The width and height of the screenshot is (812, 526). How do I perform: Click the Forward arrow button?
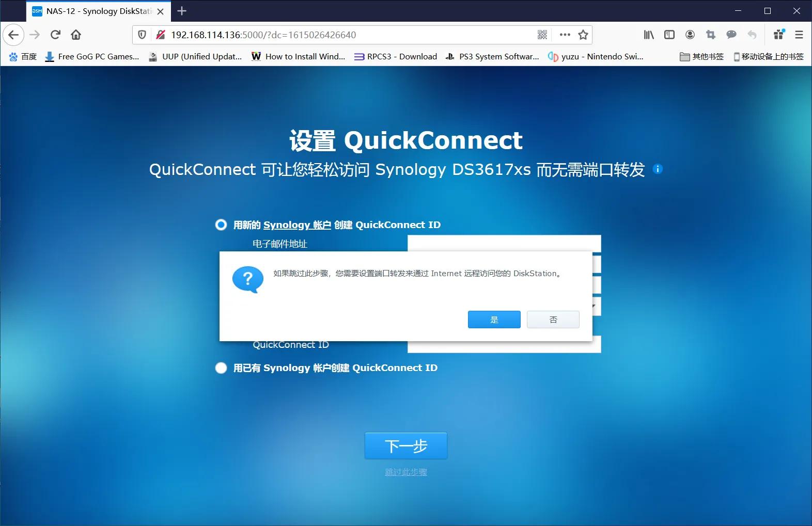point(35,35)
